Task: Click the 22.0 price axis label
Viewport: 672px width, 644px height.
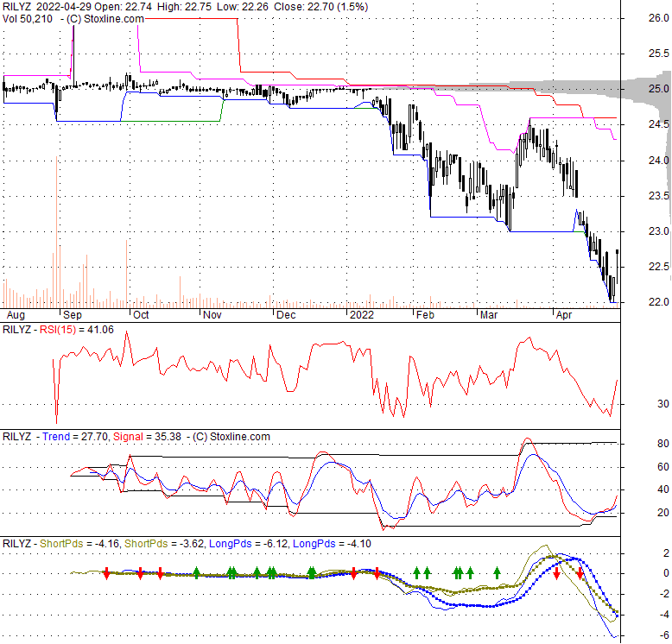Action: point(659,302)
